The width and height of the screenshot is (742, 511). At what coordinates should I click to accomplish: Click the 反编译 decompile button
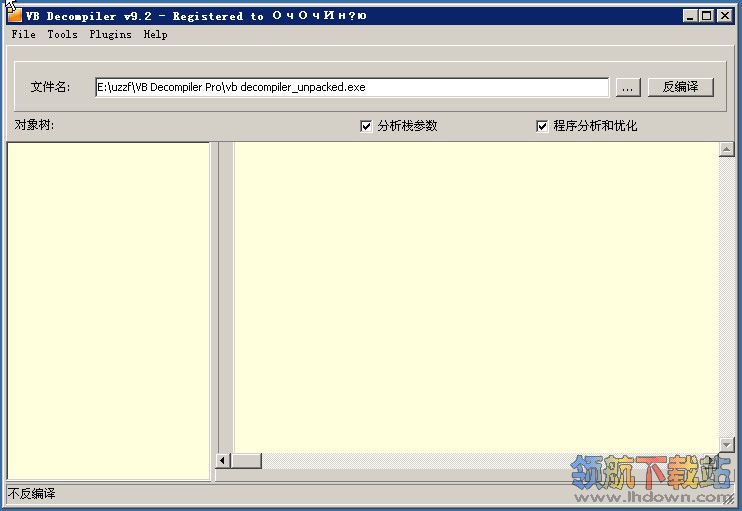point(680,88)
